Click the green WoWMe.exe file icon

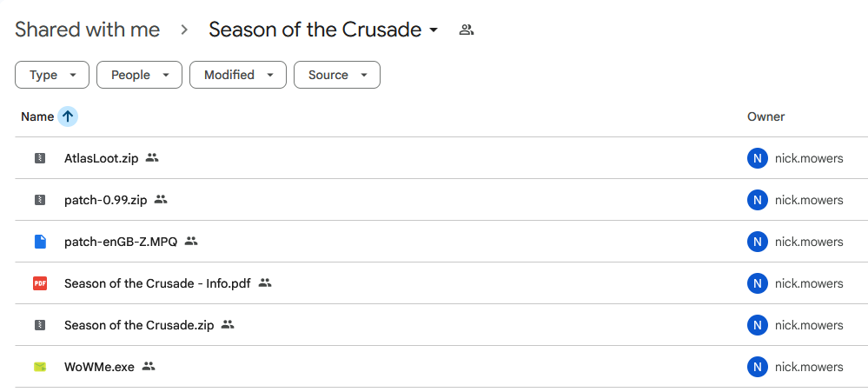click(39, 367)
